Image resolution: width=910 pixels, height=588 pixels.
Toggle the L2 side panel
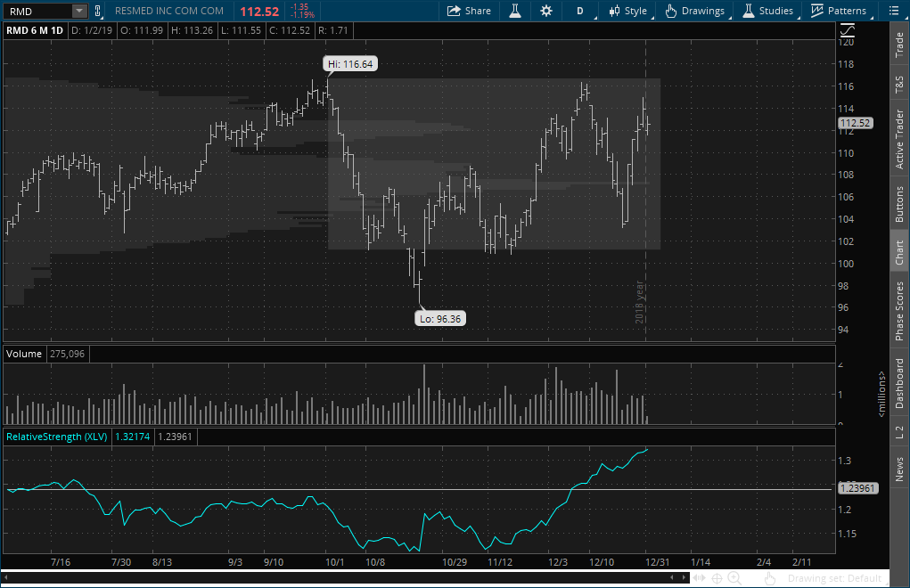(x=899, y=430)
